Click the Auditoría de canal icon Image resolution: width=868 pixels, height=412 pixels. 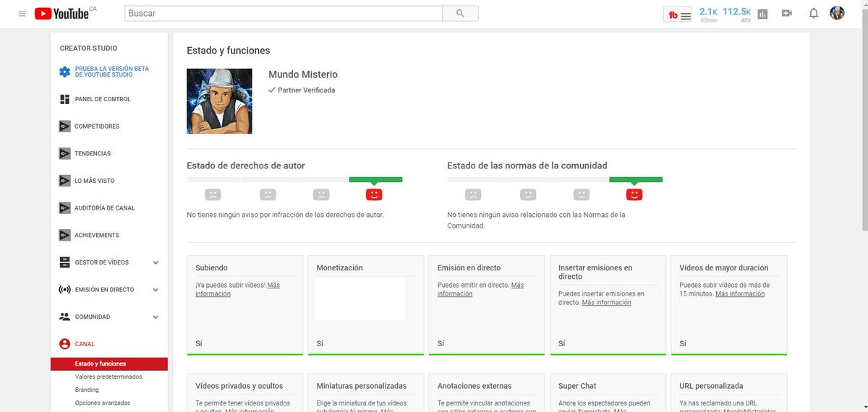[65, 208]
